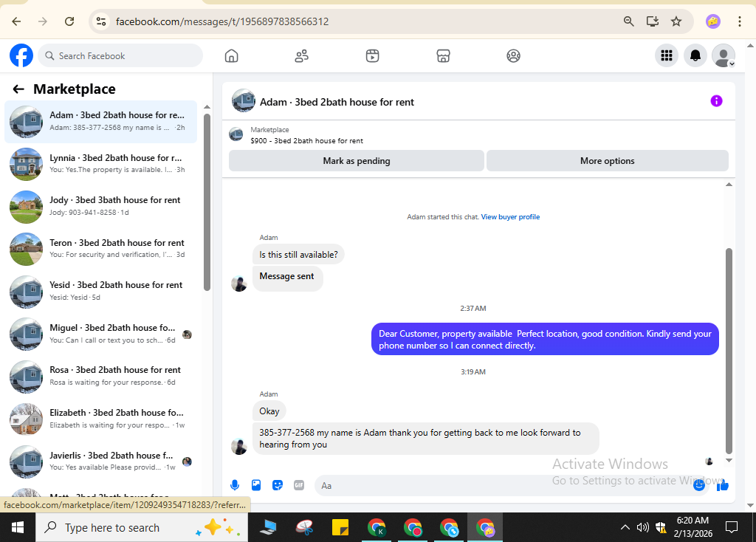Click the 'Is this still available?' message
This screenshot has height=542, width=756.
click(298, 255)
